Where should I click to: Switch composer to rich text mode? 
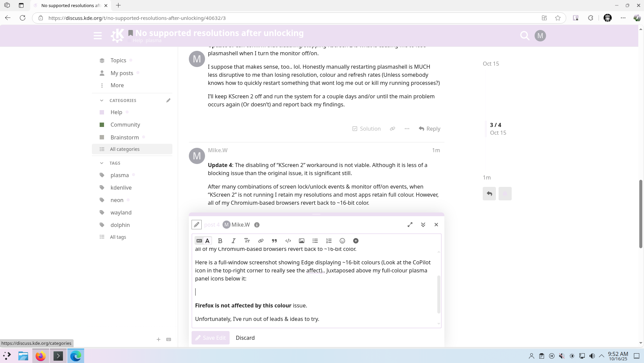coord(208,241)
